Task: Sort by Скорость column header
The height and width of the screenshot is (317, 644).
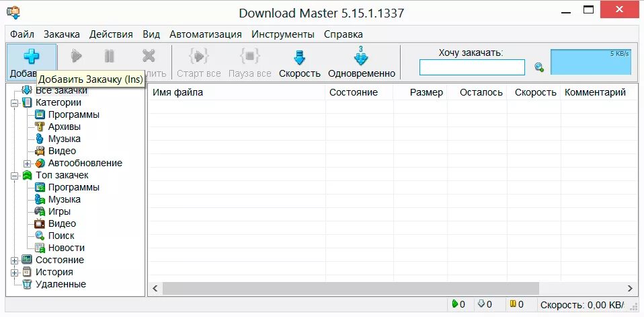Action: [534, 92]
